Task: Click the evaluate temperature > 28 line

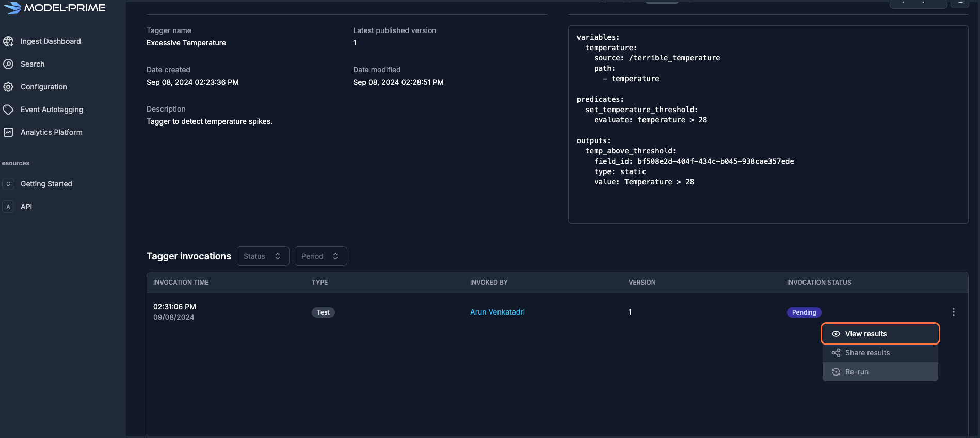Action: [651, 120]
